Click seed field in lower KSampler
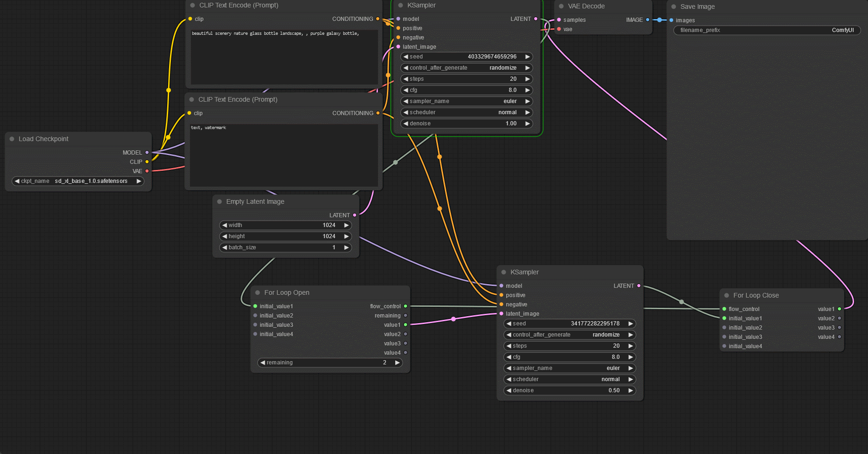Viewport: 868px width, 454px height. tap(570, 324)
